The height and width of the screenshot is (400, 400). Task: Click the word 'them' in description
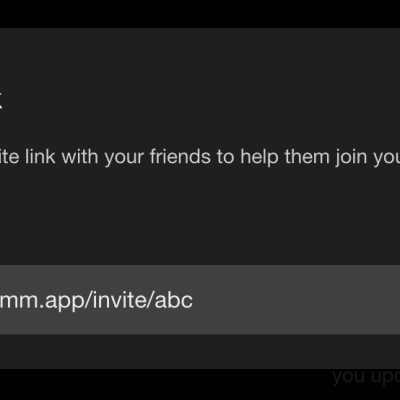307,156
